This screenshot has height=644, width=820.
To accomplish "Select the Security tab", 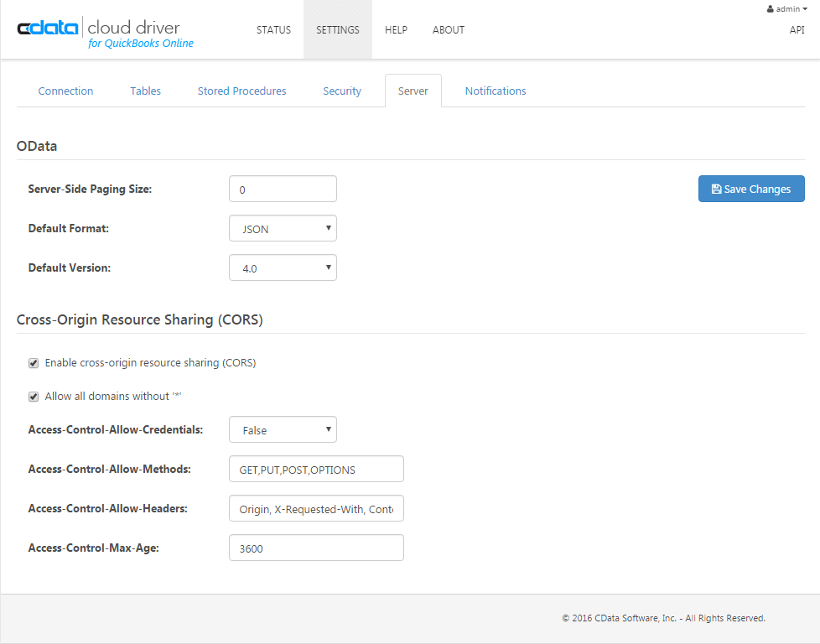I will [341, 91].
